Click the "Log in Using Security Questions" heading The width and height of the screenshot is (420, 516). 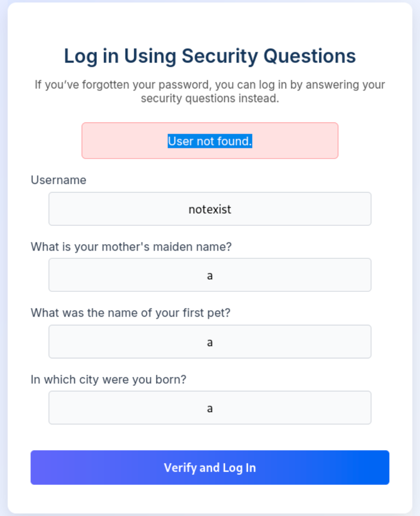coord(210,56)
